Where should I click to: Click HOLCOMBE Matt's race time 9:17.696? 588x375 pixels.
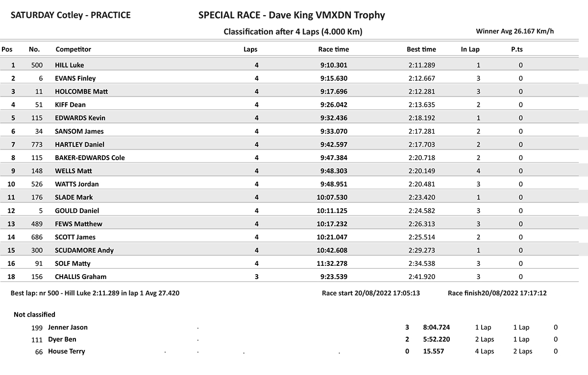click(334, 92)
